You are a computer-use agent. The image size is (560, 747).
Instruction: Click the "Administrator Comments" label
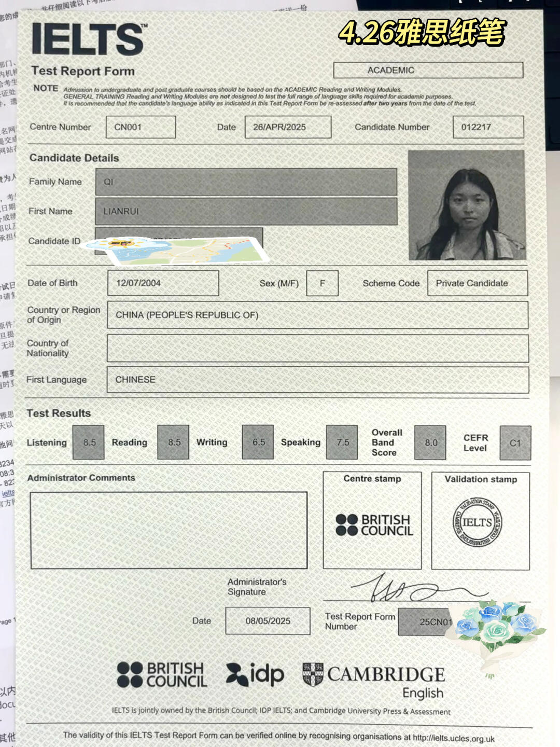coord(81,478)
